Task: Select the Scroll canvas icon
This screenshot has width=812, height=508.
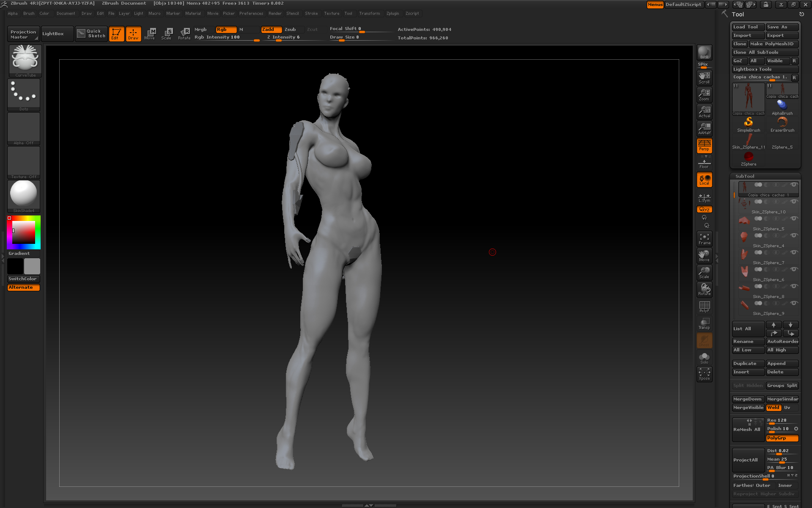Action: point(704,77)
